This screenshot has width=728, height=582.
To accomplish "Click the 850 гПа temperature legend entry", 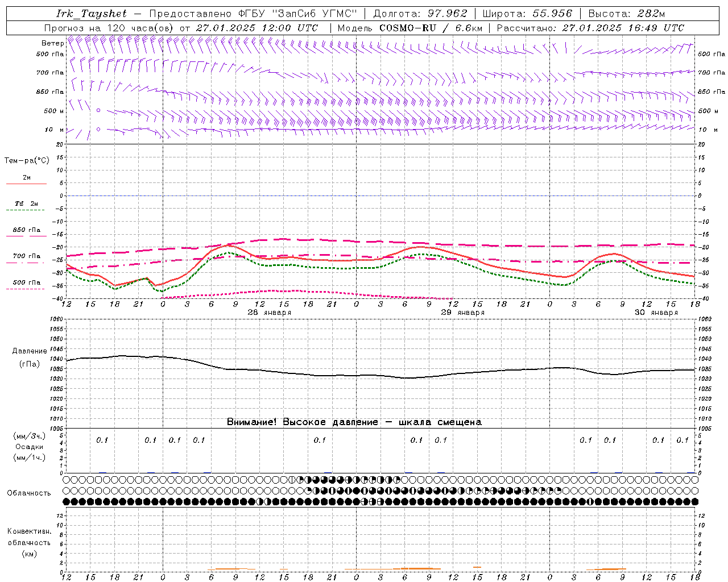I will 27,232.
